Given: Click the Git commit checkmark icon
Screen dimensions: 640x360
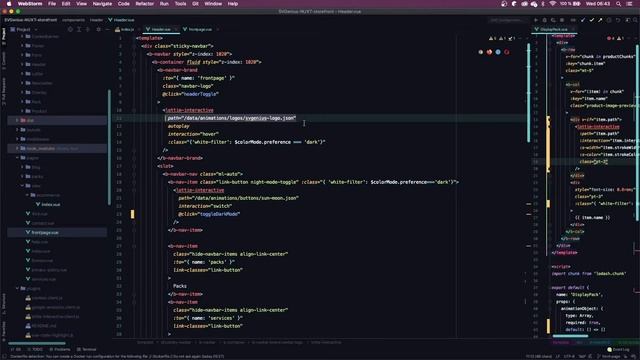Looking at the screenshot, I should pos(591,20).
